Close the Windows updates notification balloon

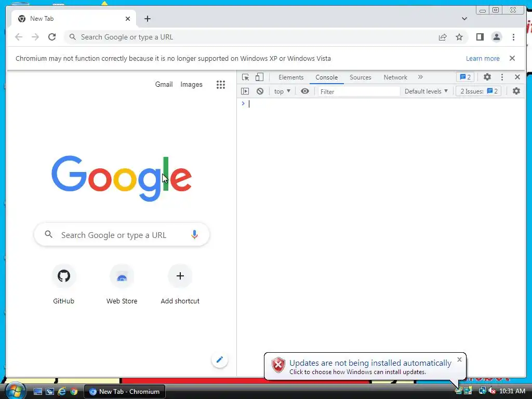click(459, 360)
